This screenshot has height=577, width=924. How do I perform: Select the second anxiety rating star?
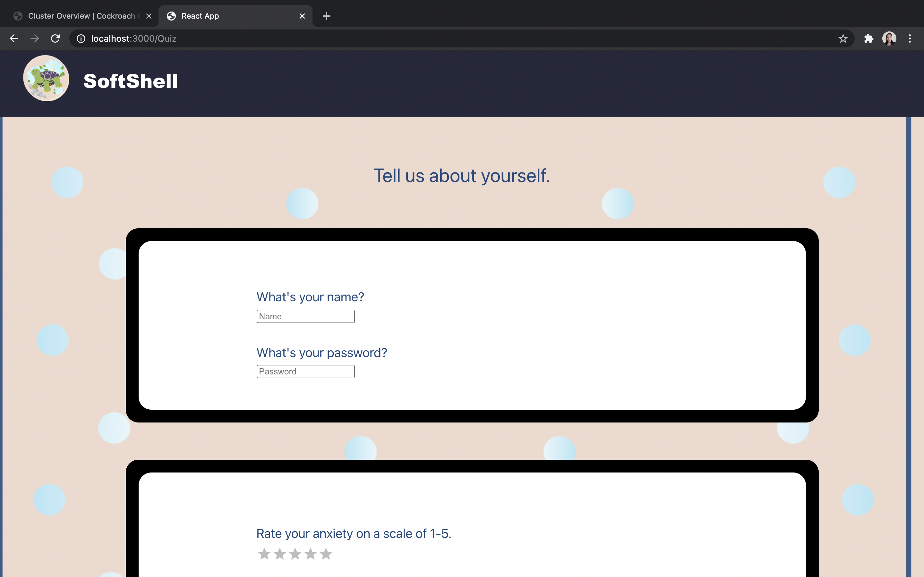280,554
